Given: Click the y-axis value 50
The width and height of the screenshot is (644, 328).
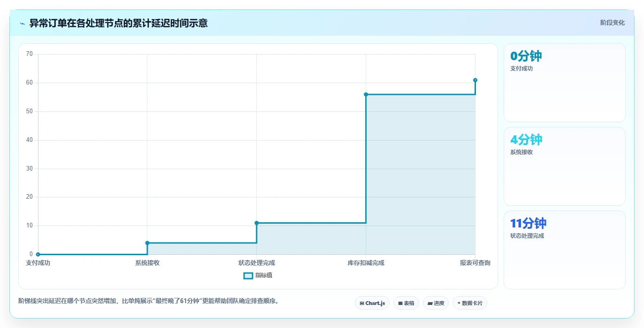Looking at the screenshot, I should click(30, 111).
